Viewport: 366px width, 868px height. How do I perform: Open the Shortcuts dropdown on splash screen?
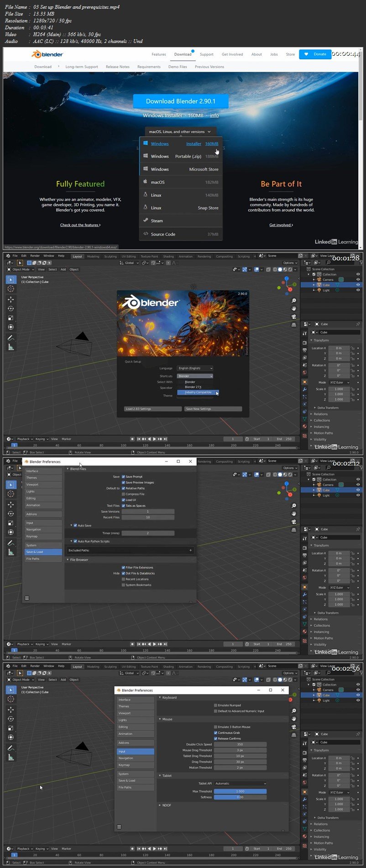click(x=195, y=376)
